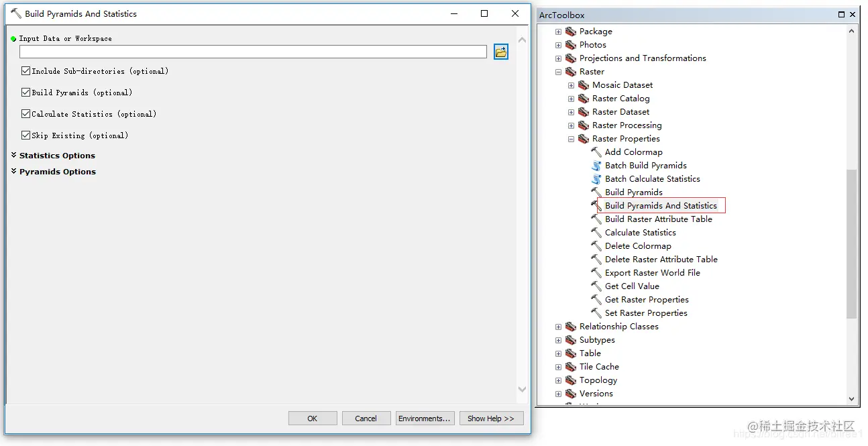The image size is (868, 446).
Task: Select the Raster Dataset toolset icon
Action: [x=584, y=112]
